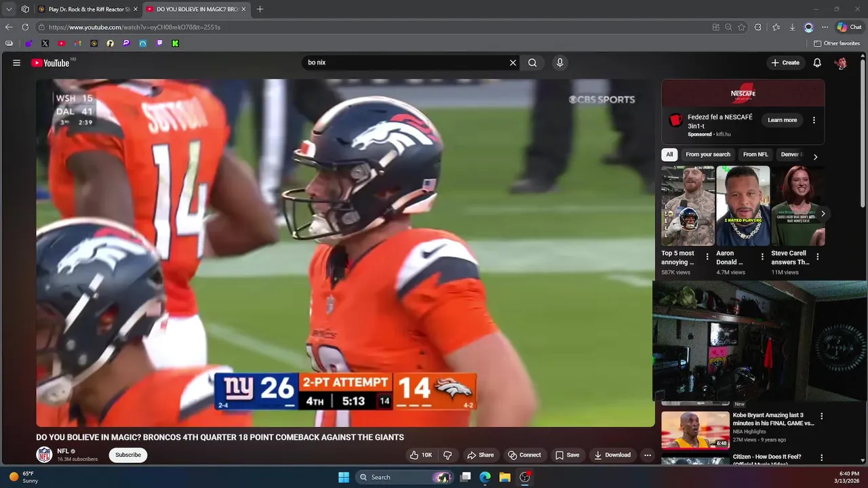This screenshot has height=488, width=868.
Task: Show next shorts with shelf arrow
Action: click(x=823, y=213)
